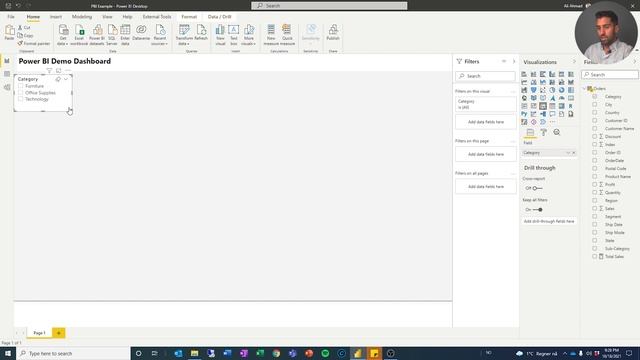Switch to the Insert ribbon tab
This screenshot has height=360, width=640.
(56, 17)
